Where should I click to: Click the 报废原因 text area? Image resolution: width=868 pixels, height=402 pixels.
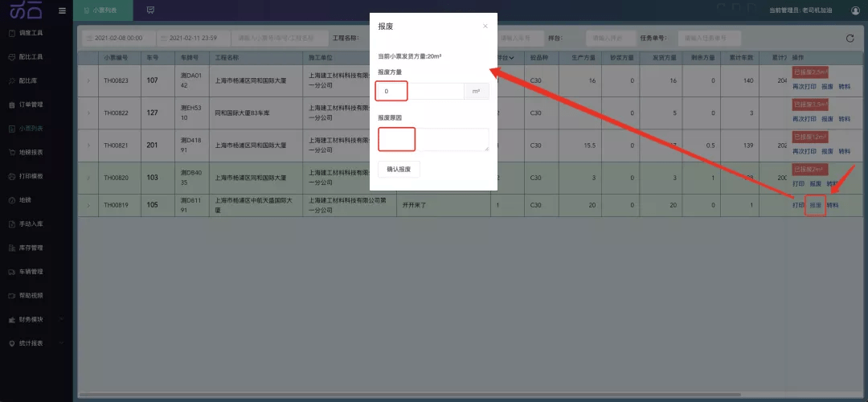433,139
